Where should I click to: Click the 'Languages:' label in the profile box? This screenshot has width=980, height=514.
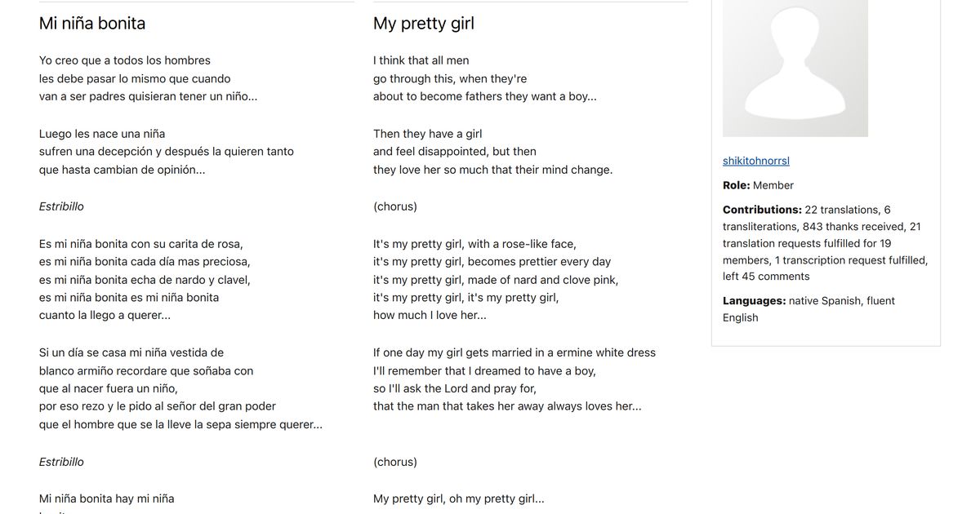tap(755, 301)
